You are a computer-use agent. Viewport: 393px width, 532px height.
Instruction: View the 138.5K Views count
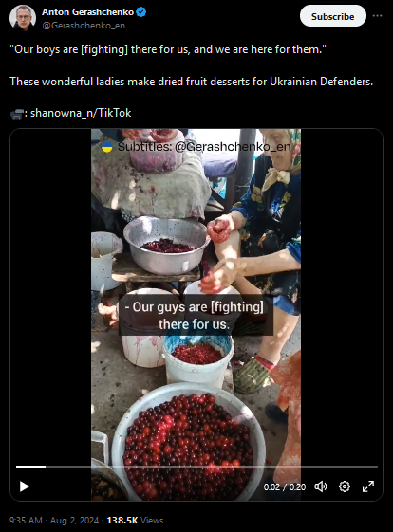click(x=135, y=520)
